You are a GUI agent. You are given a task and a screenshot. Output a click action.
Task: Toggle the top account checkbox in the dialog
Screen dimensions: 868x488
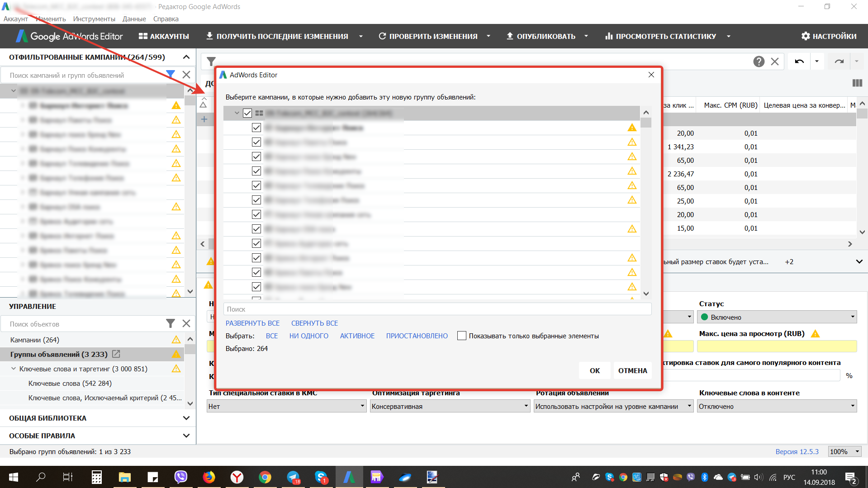(247, 113)
